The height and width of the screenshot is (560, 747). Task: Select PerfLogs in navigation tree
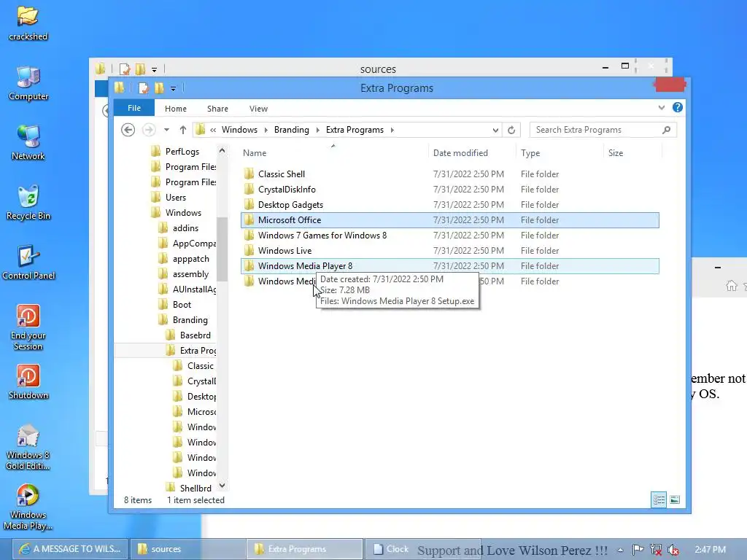[182, 152]
